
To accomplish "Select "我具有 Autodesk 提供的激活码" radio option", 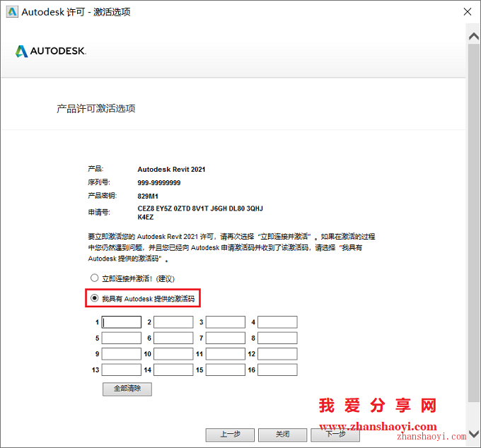I will tap(94, 298).
